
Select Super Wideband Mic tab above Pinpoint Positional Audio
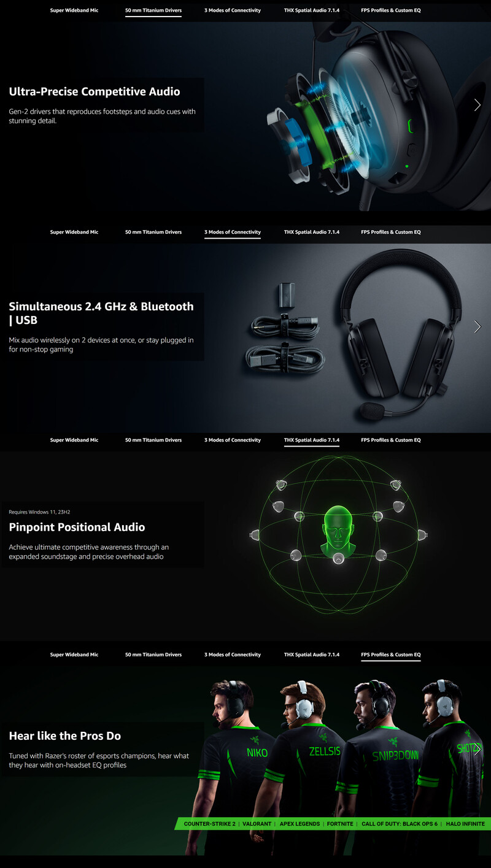(x=74, y=440)
